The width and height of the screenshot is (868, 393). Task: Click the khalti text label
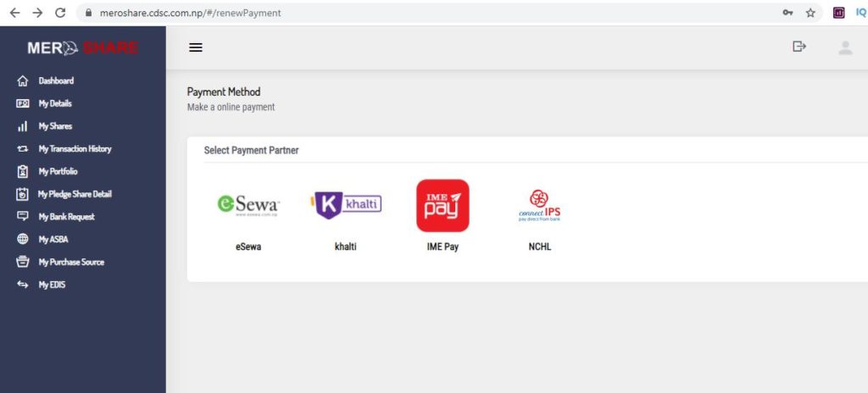point(346,246)
